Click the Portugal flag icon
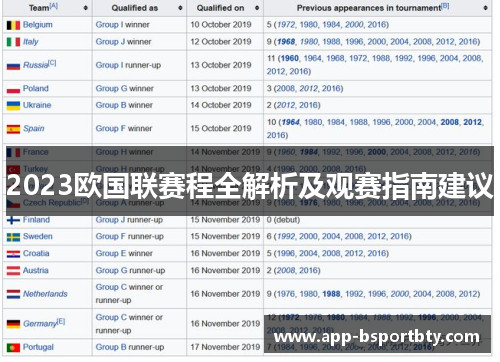Screen dimensions: 500x362 [x=13, y=348]
